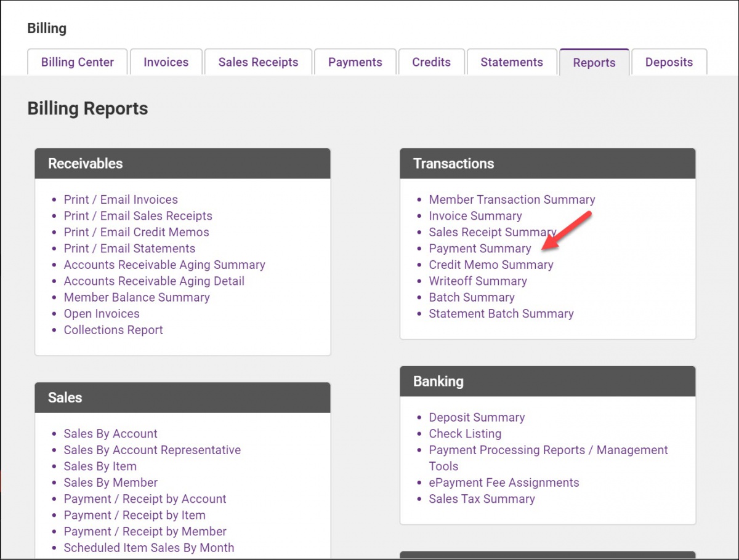Open Accounts Receivable Aging Summary
Viewport: 739px width, 560px height.
(164, 265)
